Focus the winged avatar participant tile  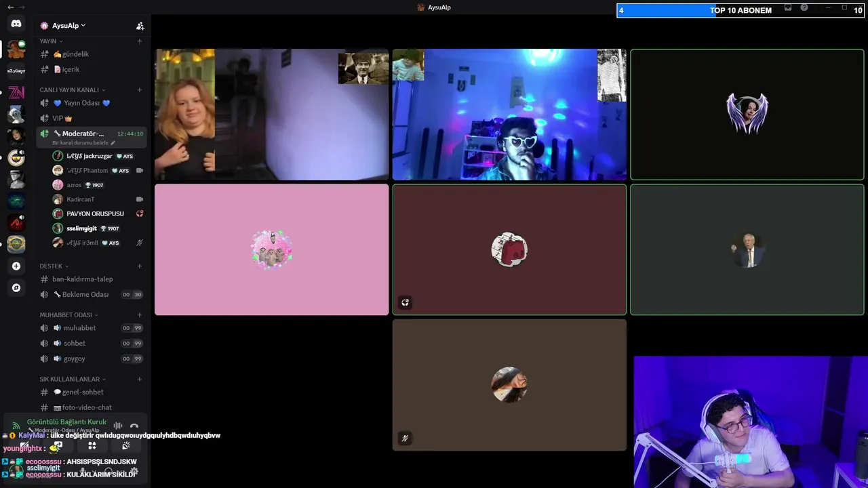(x=747, y=115)
